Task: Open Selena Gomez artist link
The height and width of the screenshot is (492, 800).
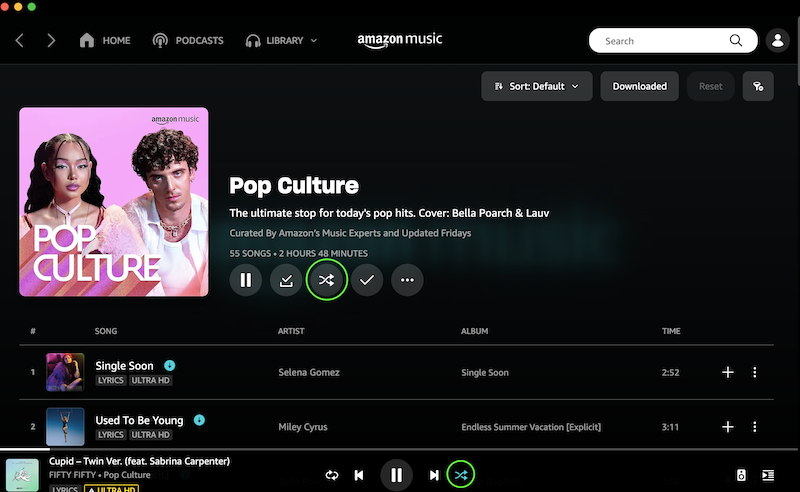Action: pos(309,373)
